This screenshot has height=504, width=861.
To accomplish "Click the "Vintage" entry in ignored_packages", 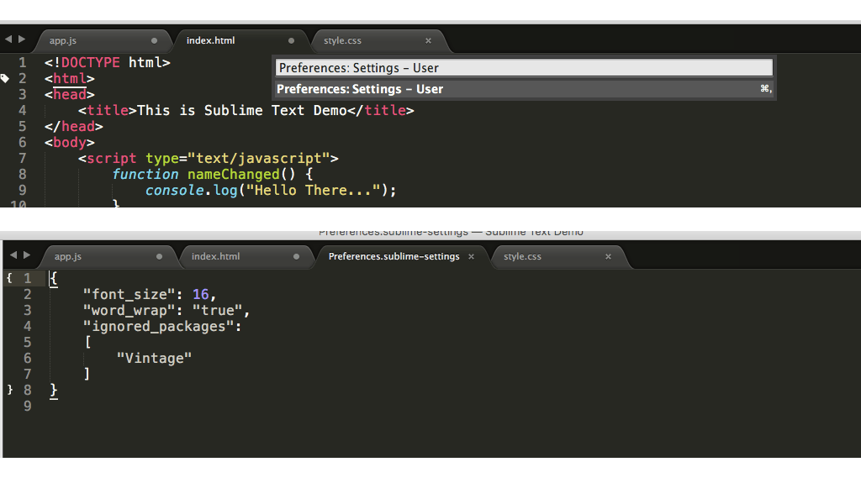I will [x=154, y=357].
